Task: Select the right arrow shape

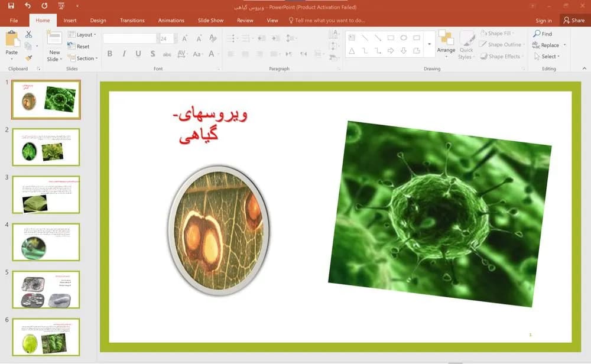Action: tap(391, 50)
